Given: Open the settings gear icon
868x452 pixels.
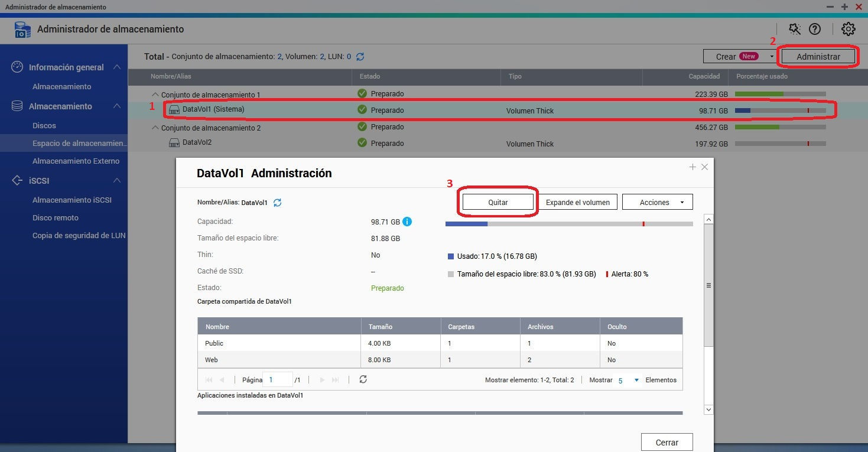Looking at the screenshot, I should (x=848, y=29).
